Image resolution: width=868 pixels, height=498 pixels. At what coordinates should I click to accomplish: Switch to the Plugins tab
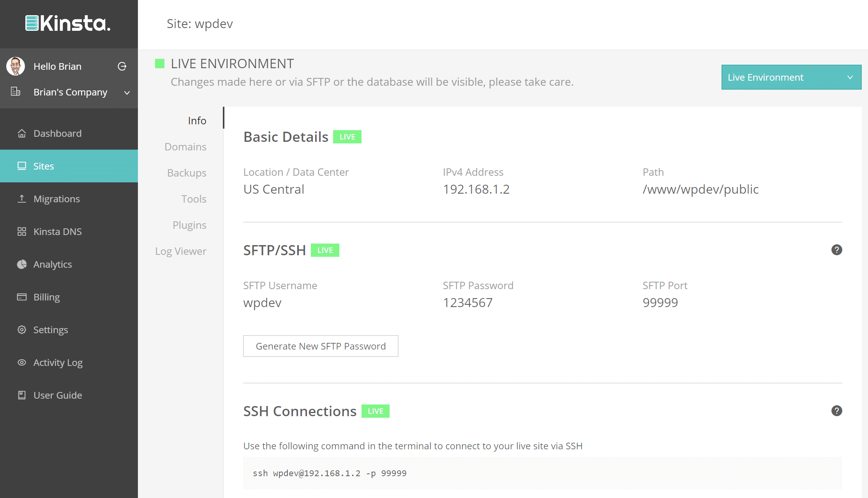tap(189, 225)
